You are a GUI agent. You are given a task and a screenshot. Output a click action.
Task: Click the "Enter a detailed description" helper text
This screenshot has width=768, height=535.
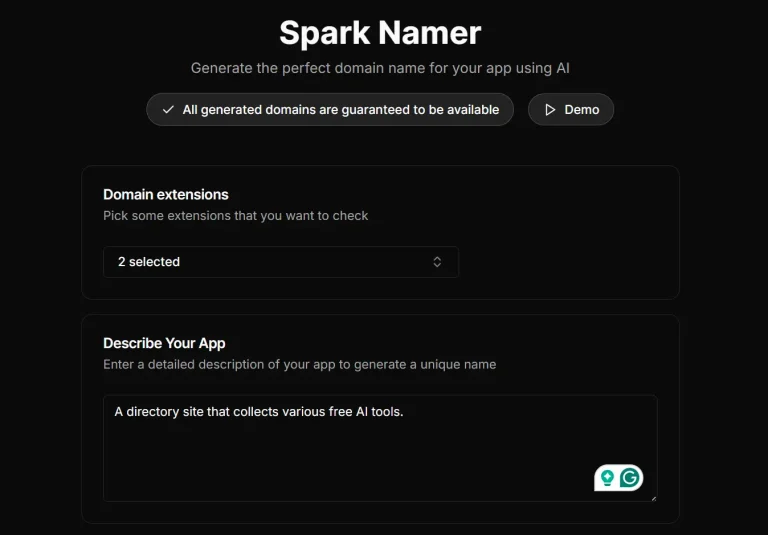coord(299,365)
